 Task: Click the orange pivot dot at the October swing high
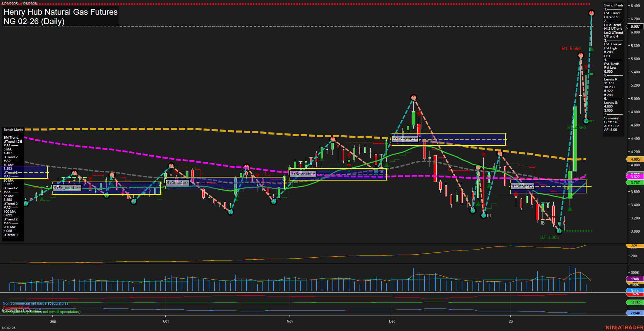pos(171,165)
